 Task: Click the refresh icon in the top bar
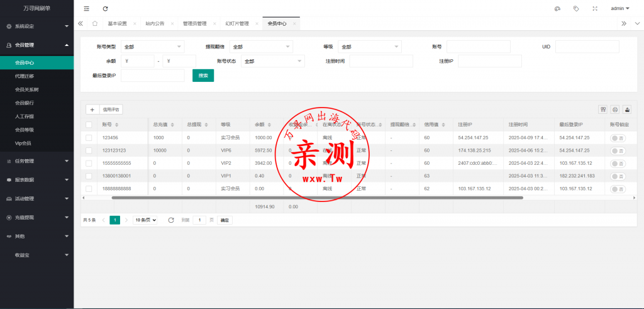click(105, 8)
